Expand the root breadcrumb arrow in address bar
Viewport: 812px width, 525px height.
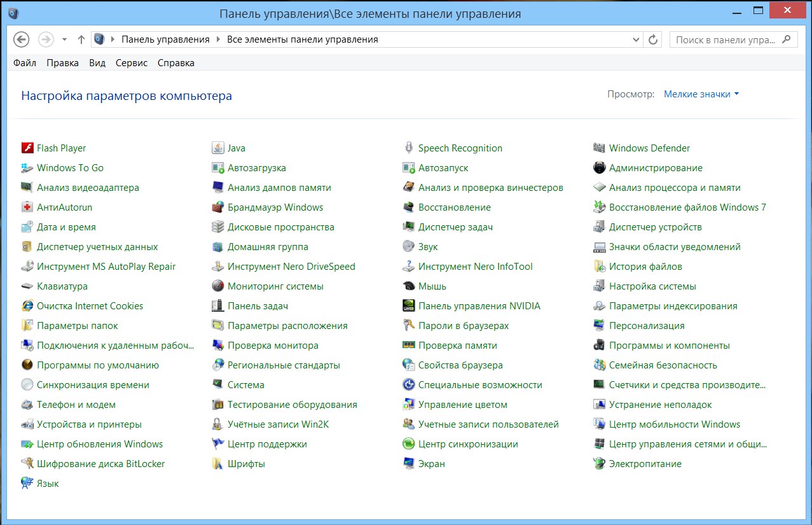coord(113,39)
